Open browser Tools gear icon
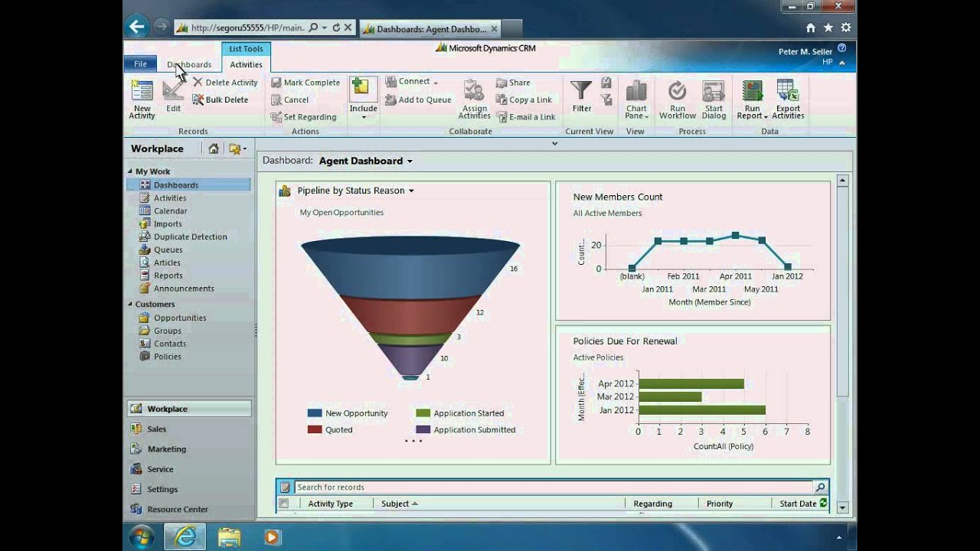Screen dimensions: 980x551 pos(845,28)
